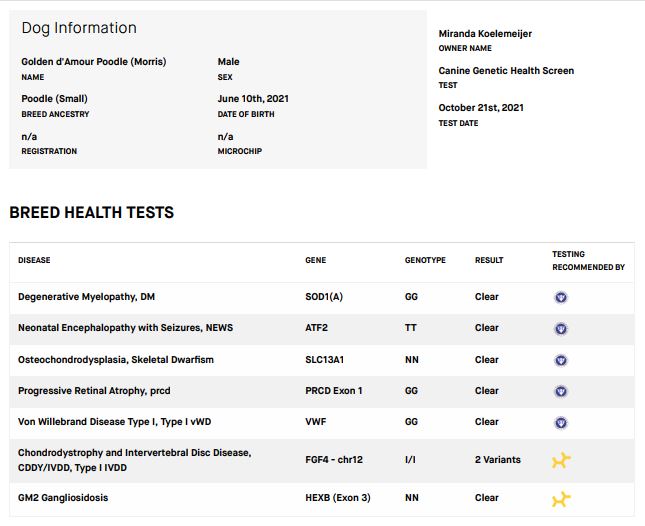Click the seal icon for Progressive Retinal Atrophy
The height and width of the screenshot is (526, 645).
coord(561,391)
